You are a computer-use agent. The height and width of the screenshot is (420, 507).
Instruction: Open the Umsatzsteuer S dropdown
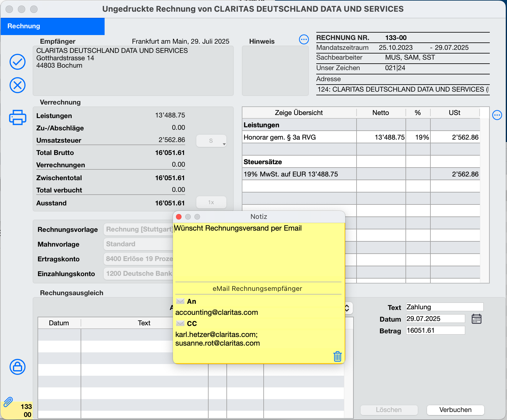pyautogui.click(x=211, y=141)
